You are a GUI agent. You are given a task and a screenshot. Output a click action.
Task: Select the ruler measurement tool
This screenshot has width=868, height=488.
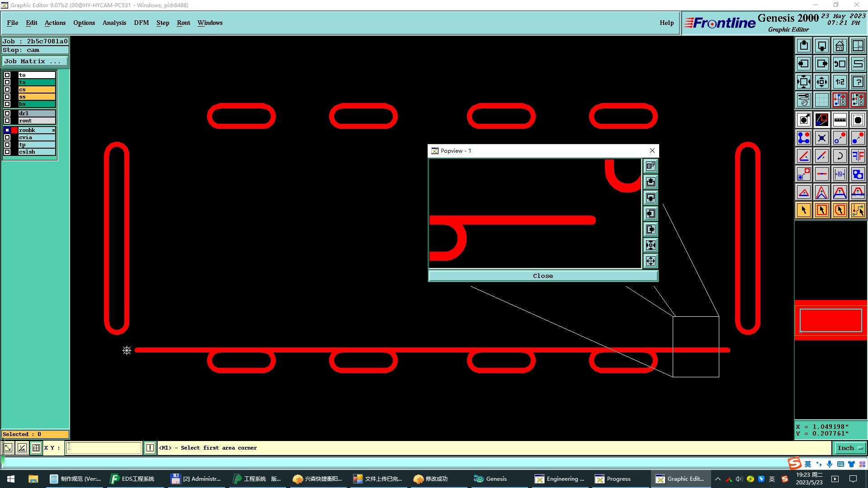(x=840, y=120)
